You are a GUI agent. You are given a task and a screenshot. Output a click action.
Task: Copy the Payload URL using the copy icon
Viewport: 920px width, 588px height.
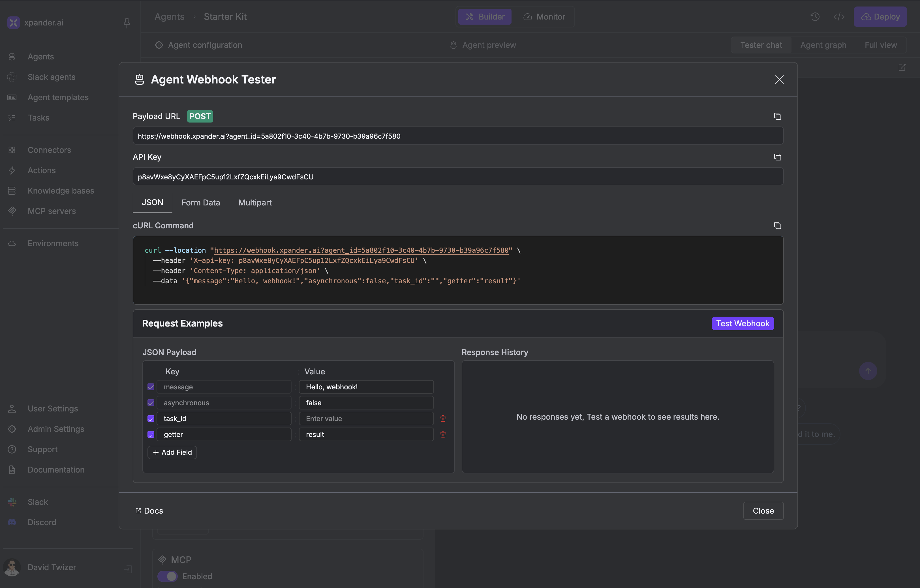coord(778,116)
